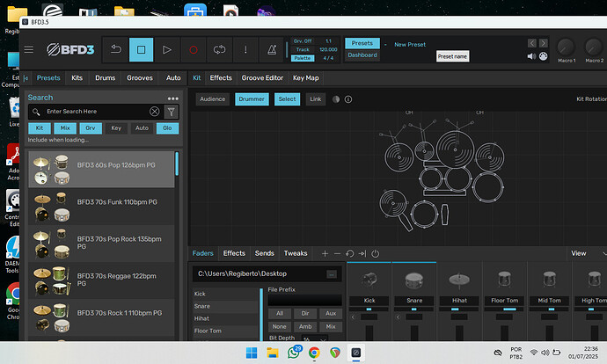This screenshot has height=364, width=607.
Task: Clear the search with the X icon
Action: 155,112
